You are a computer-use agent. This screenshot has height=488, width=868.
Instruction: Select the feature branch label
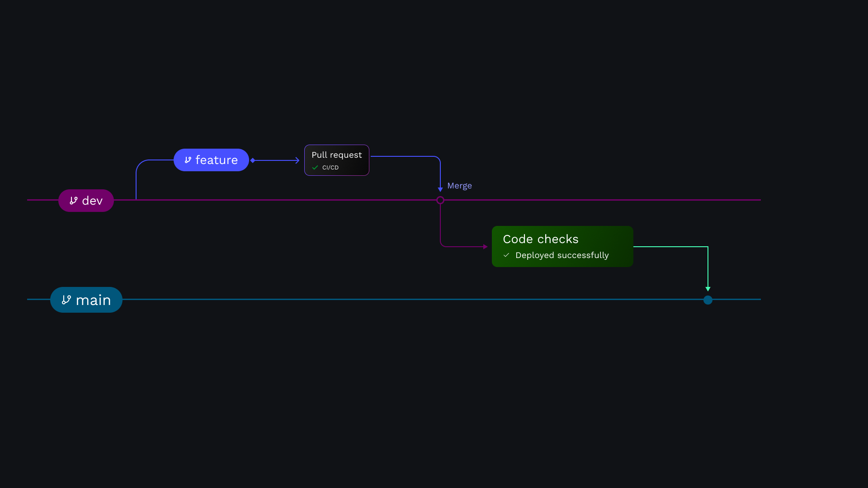[x=217, y=160]
